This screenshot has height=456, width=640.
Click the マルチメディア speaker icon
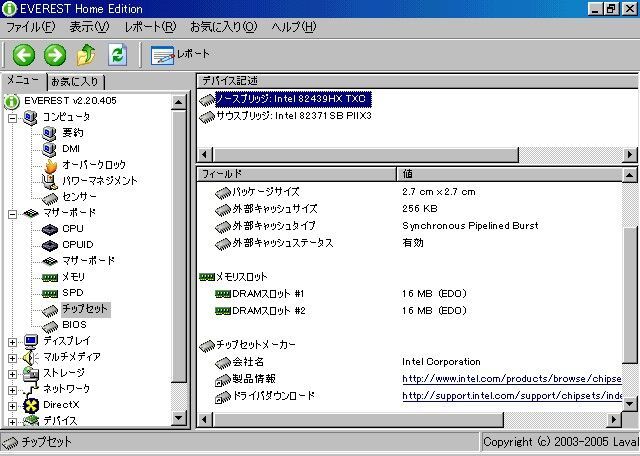[x=30, y=358]
